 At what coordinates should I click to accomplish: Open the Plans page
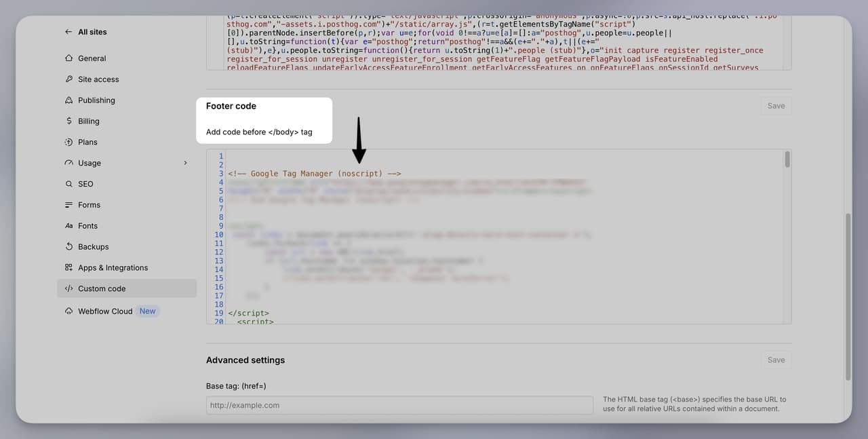point(127,142)
